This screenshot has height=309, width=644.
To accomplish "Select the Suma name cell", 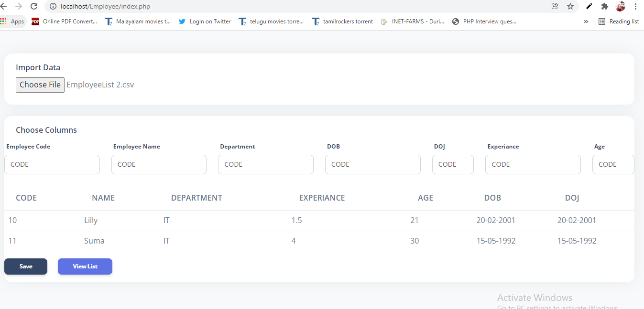I will point(94,241).
